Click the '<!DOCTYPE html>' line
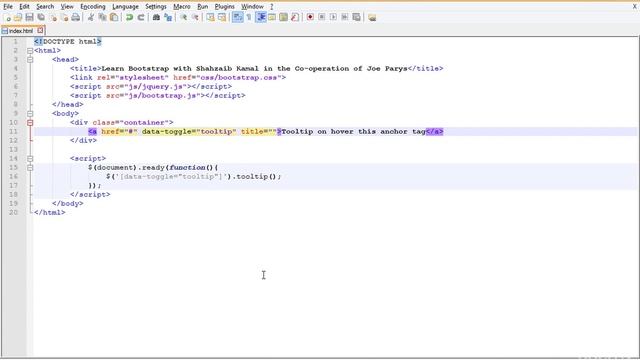Image resolution: width=640 pixels, height=360 pixels. (x=68, y=42)
